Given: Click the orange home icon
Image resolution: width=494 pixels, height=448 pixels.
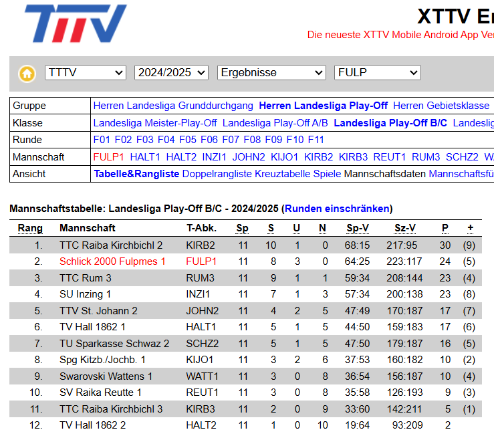Looking at the screenshot, I should 27,74.
